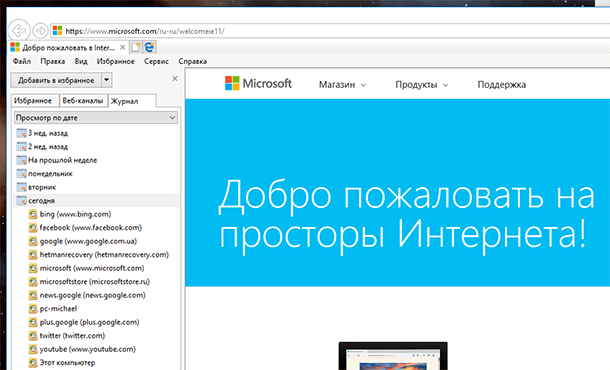The height and width of the screenshot is (370, 610).
Task: Click the Internet Explorer icon beside new tab button
Action: (x=149, y=47)
